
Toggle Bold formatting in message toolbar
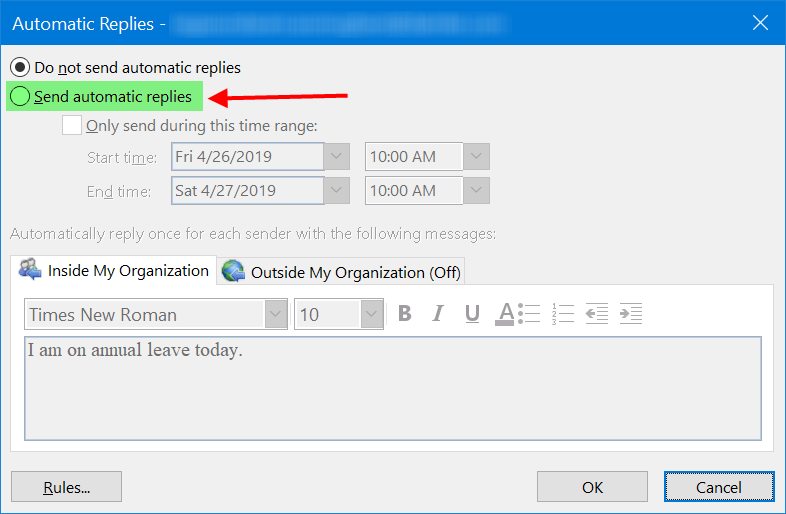(x=404, y=314)
